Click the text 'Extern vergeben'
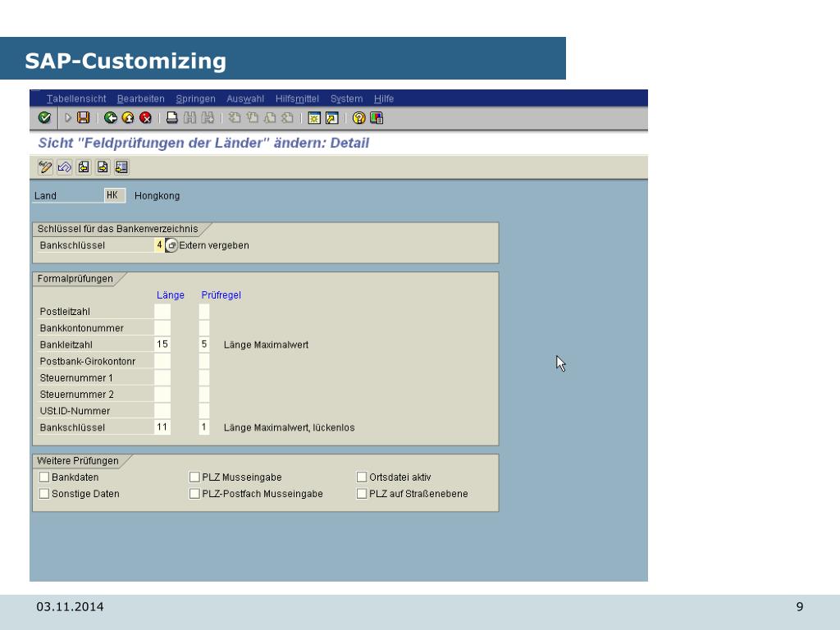Image resolution: width=840 pixels, height=630 pixels. [214, 245]
